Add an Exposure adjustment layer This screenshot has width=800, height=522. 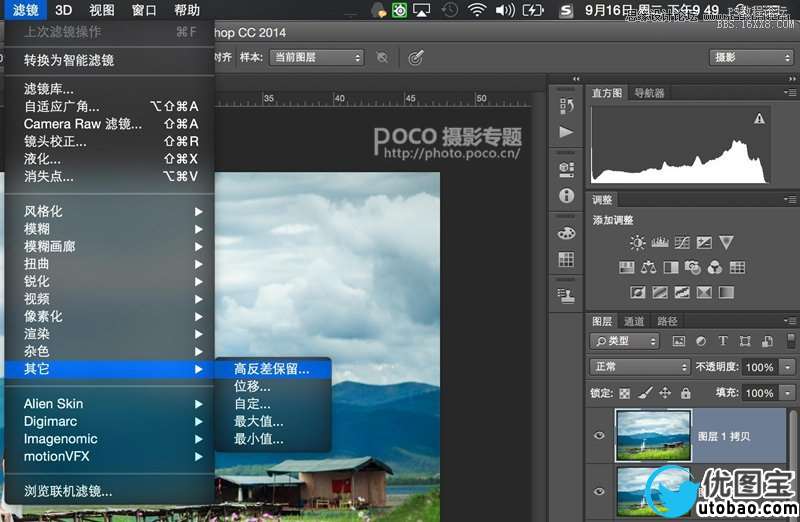coord(704,242)
